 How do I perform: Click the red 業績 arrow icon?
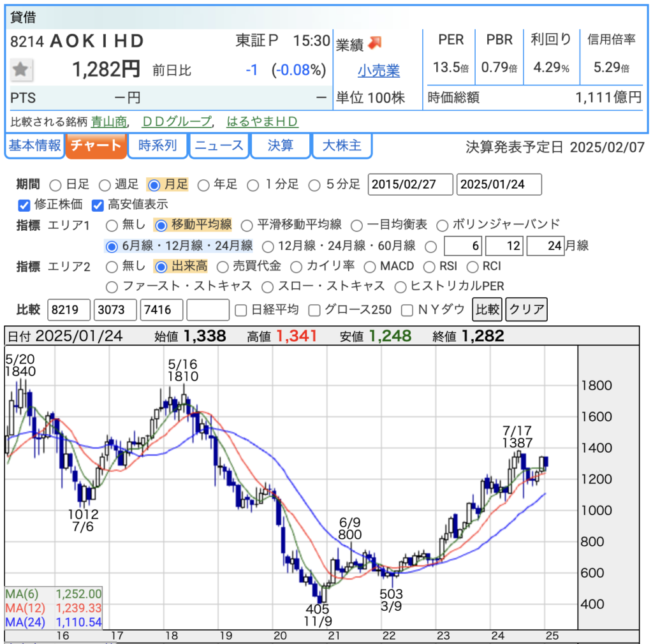click(x=375, y=43)
